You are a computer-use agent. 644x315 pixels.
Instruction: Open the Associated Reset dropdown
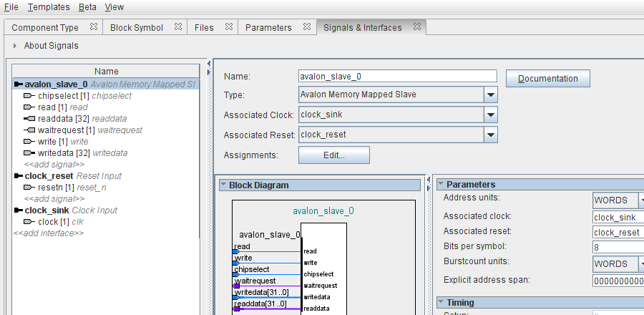click(x=490, y=135)
